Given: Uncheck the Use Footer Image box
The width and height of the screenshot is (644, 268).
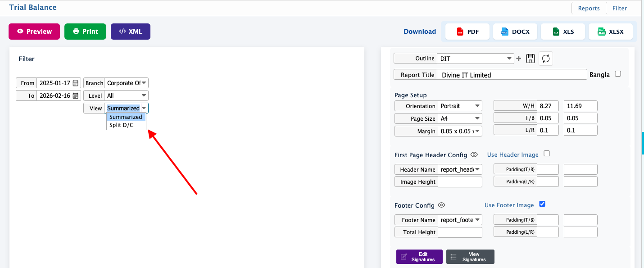Looking at the screenshot, I should point(542,204).
